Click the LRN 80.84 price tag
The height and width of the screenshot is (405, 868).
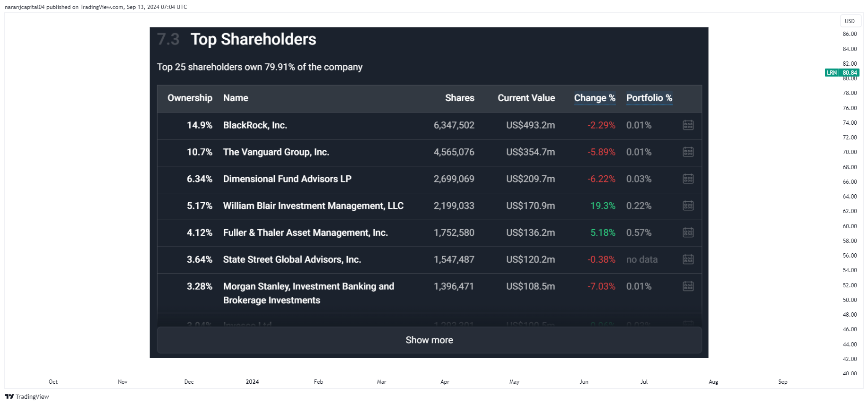tap(842, 73)
